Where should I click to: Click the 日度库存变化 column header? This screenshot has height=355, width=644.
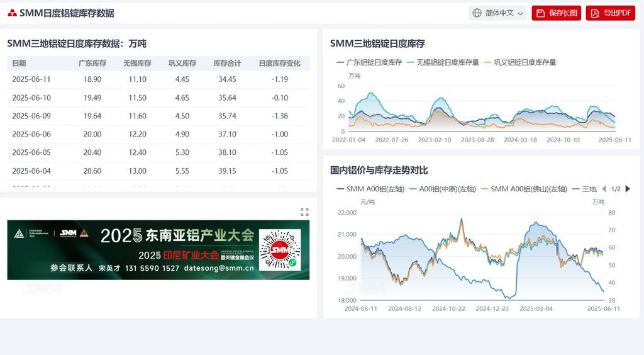tap(279, 64)
